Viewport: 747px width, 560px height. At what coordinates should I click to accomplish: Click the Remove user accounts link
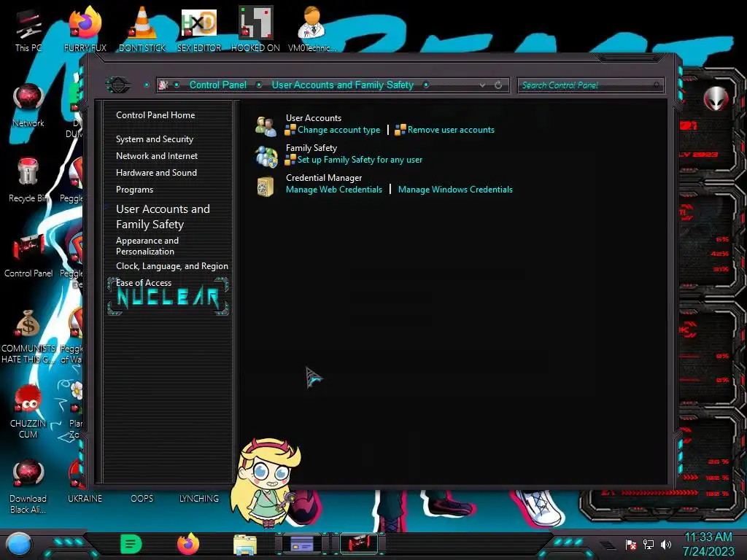click(x=451, y=130)
